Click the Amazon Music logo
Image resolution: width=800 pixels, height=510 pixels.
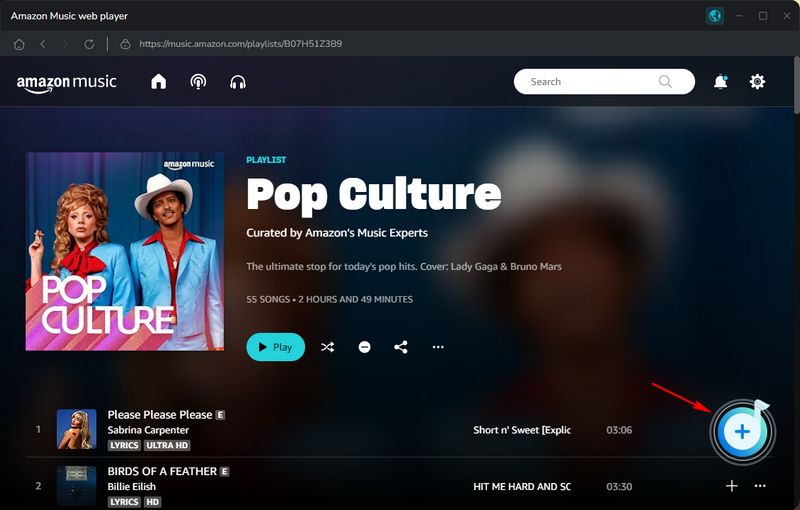pyautogui.click(x=67, y=83)
